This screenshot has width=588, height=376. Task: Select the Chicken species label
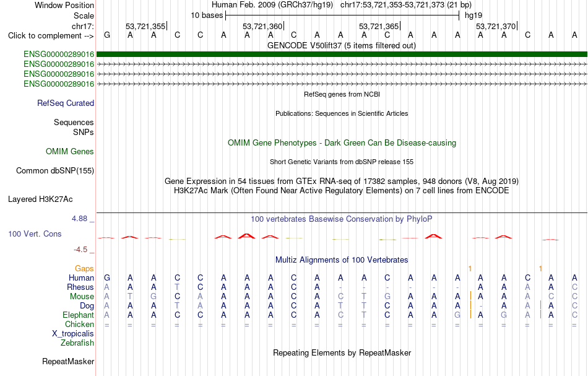[x=79, y=324]
